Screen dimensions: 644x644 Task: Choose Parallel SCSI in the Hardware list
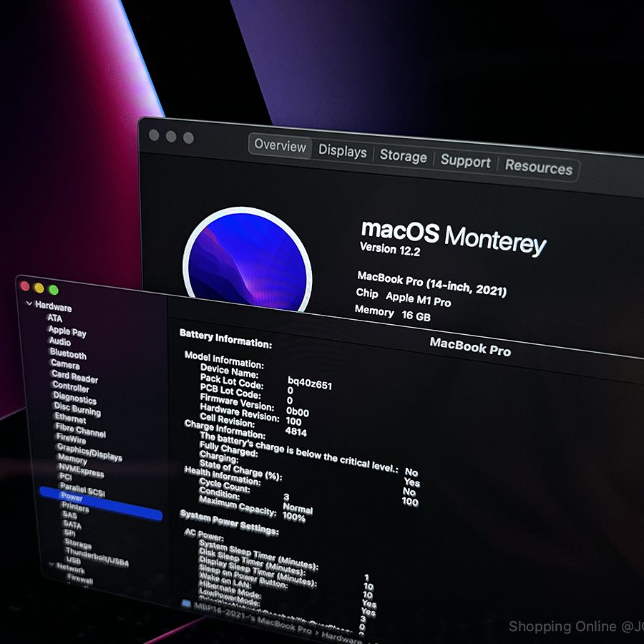[x=82, y=490]
